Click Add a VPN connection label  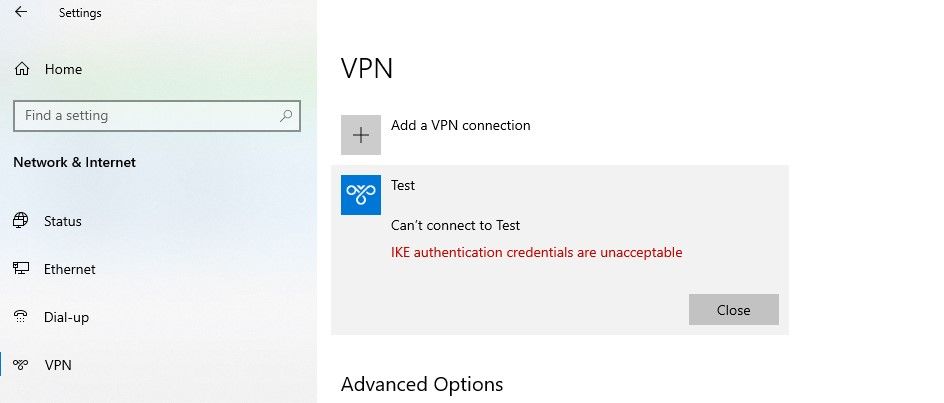(460, 126)
